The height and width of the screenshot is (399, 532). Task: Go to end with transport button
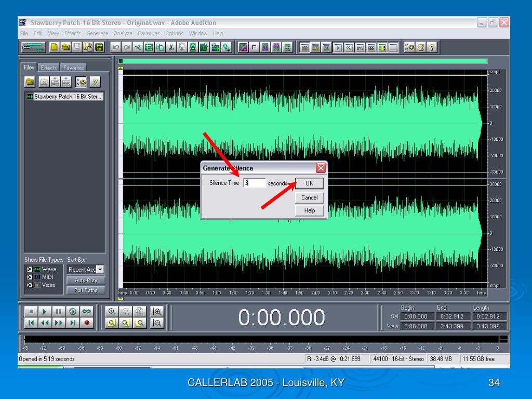[72, 323]
